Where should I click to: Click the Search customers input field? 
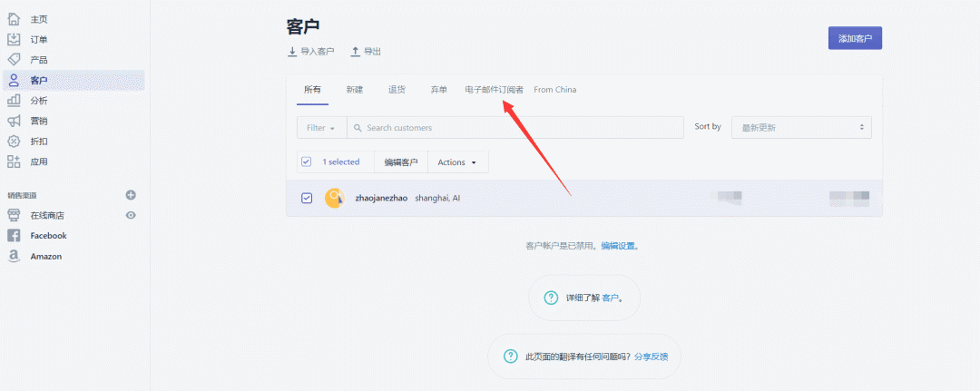(x=517, y=128)
